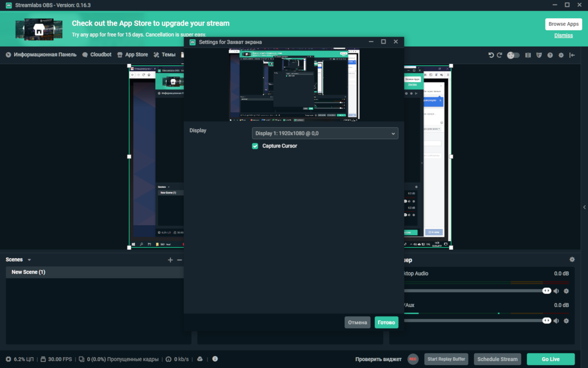Click the help question mark icon

pos(550,55)
